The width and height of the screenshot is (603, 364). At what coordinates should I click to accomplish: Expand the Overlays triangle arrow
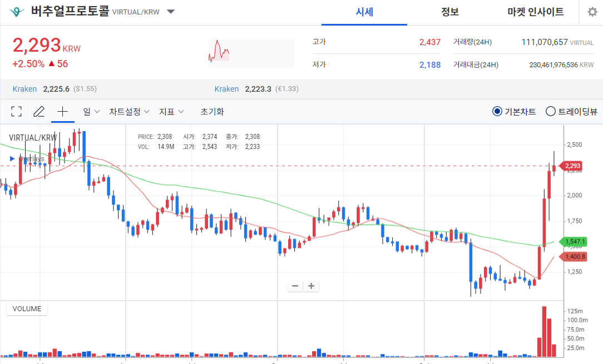(12, 159)
